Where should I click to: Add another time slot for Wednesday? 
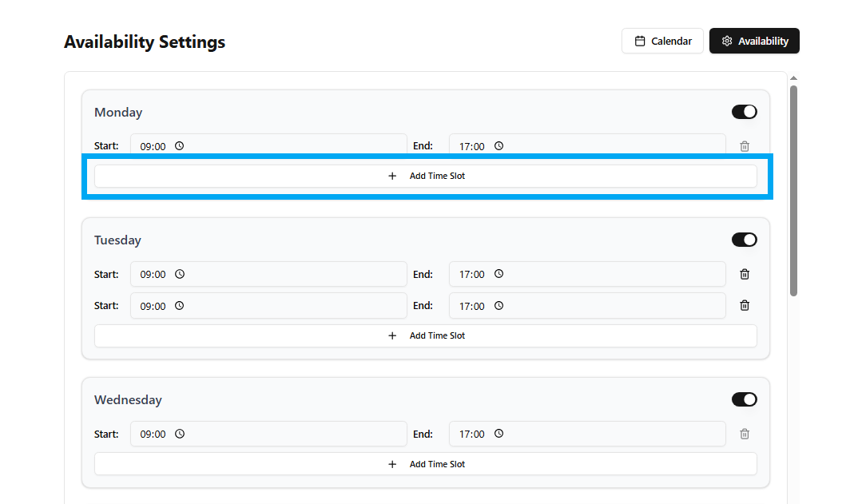(x=425, y=464)
